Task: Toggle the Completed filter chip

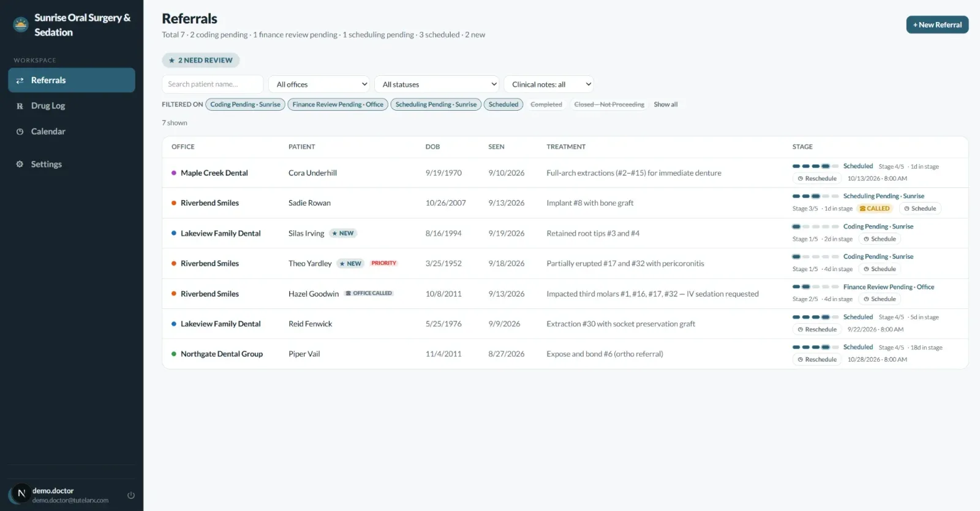Action: 546,105
